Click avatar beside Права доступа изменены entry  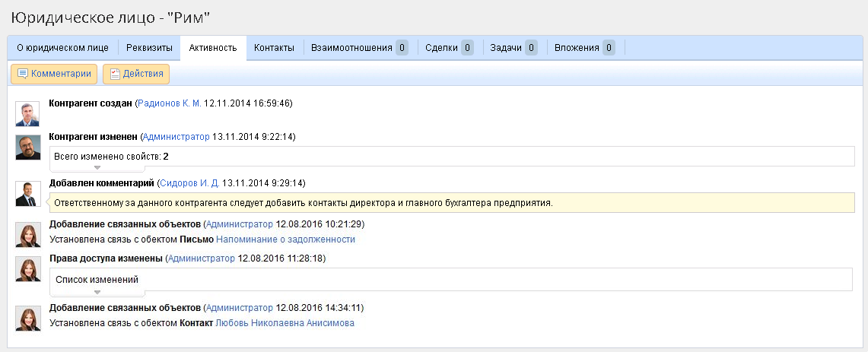[x=28, y=270]
